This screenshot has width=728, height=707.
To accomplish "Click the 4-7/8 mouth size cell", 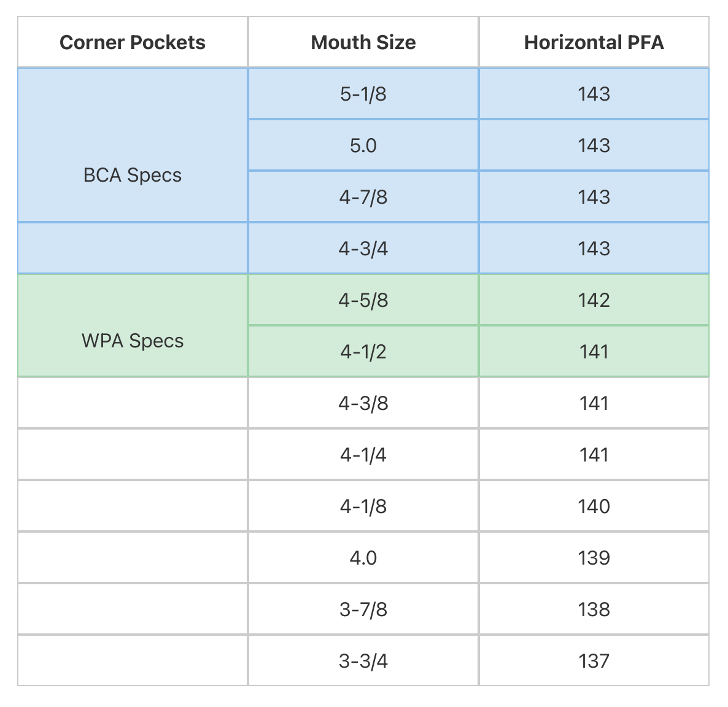I will [x=363, y=197].
